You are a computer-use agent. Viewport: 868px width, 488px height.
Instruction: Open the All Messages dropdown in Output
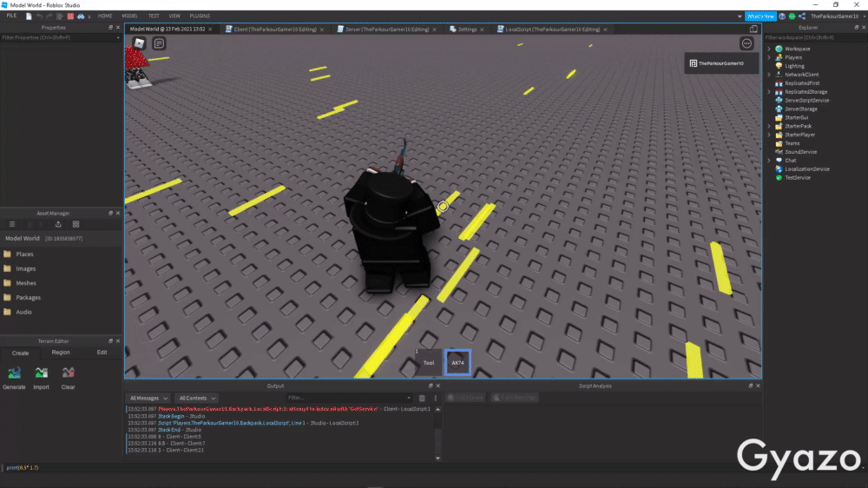coord(148,398)
